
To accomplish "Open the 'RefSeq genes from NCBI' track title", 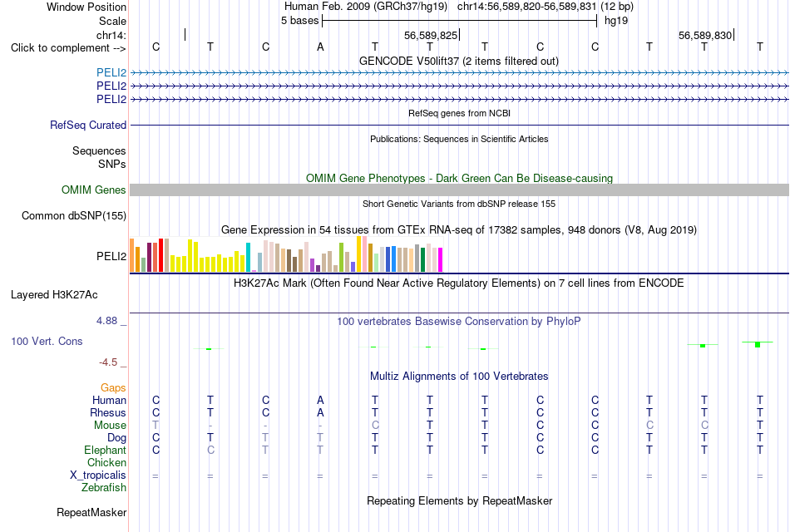I will (x=459, y=113).
